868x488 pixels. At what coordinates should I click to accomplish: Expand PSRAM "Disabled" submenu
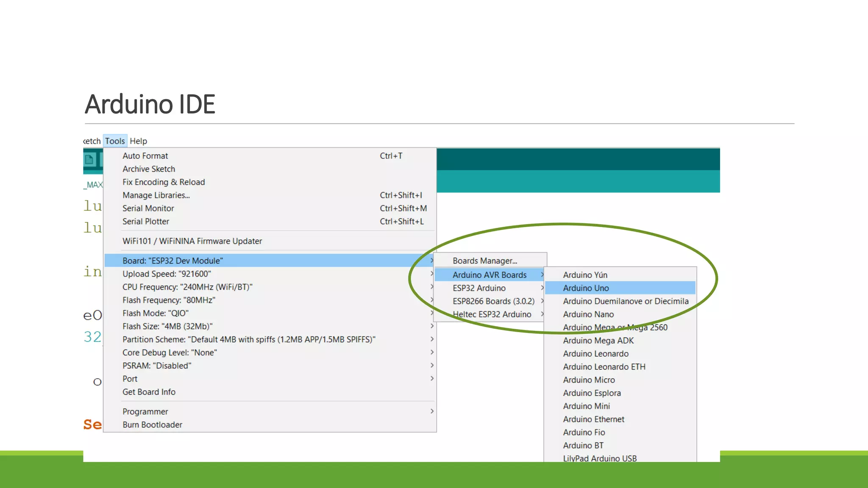tap(270, 366)
